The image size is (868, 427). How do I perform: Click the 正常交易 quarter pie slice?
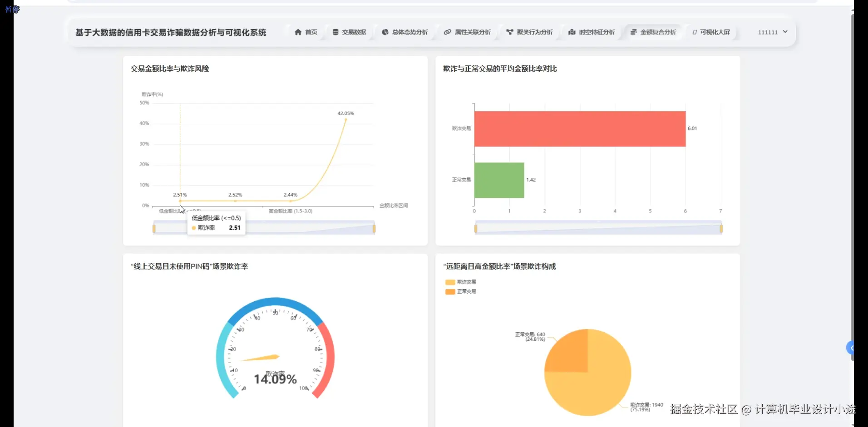point(570,354)
